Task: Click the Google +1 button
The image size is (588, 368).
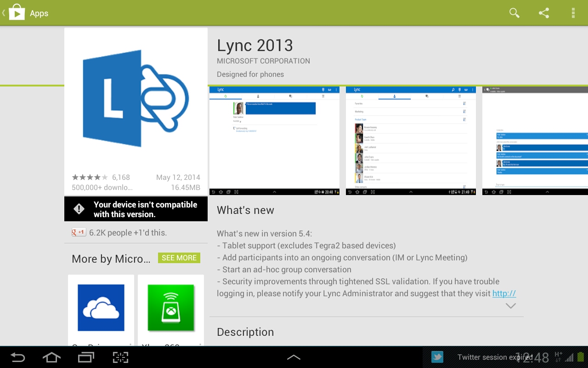Action: pos(79,232)
